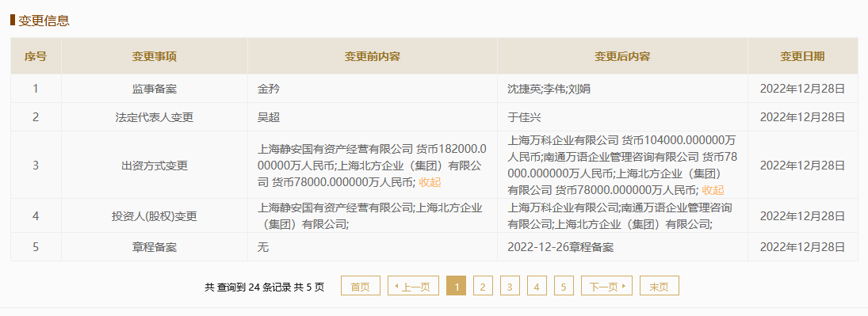Jump to last page 末页

click(660, 286)
